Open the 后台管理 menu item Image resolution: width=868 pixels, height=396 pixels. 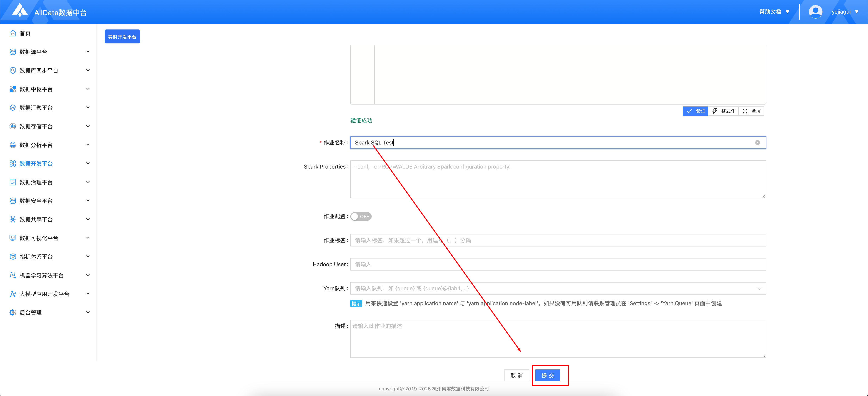[31, 313]
